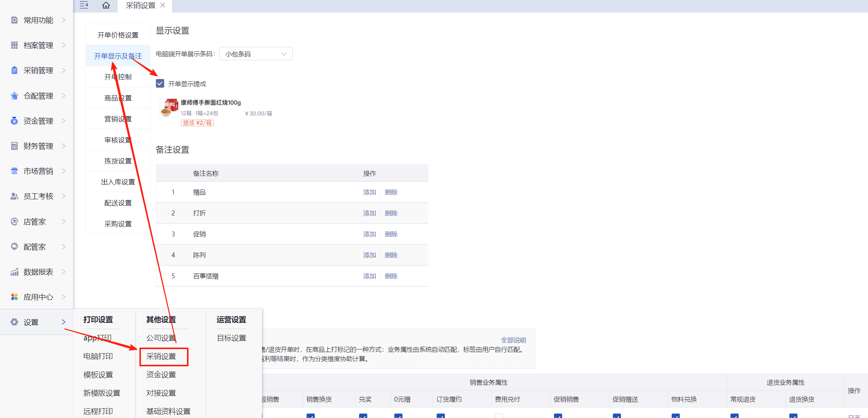Expand the 员工考核 sidebar chevron
This screenshot has width=868, height=418.
(63, 196)
